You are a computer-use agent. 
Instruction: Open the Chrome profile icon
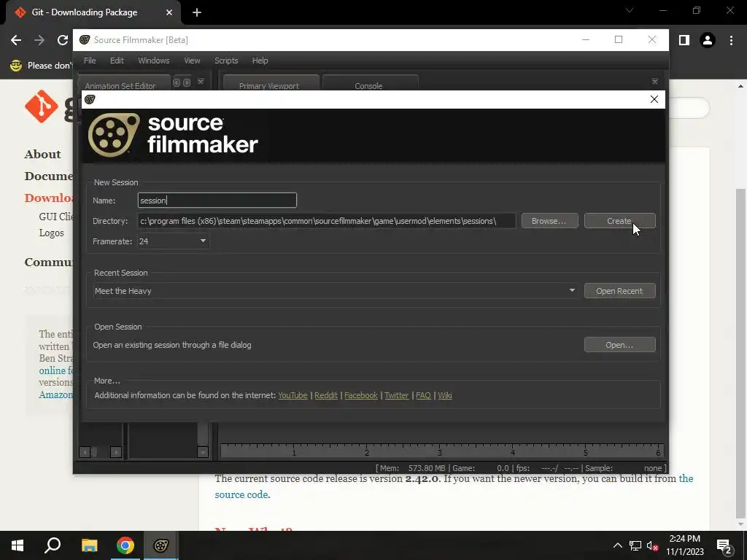click(708, 41)
